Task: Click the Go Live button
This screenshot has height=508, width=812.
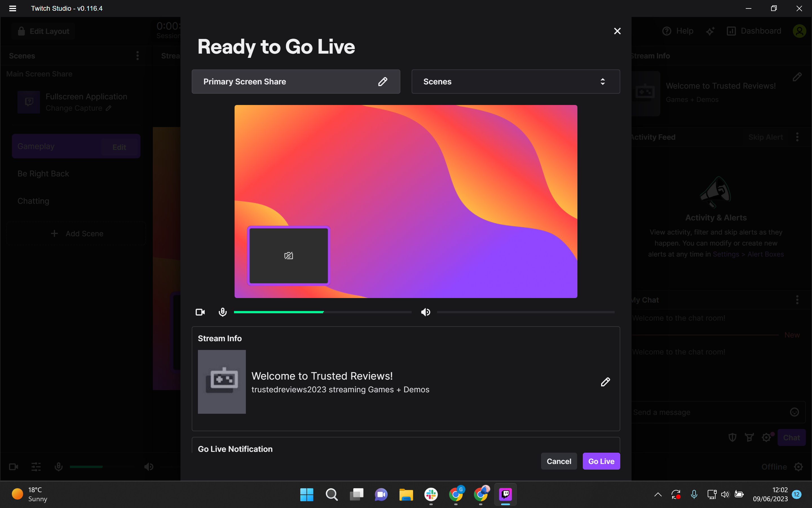Action: (601, 461)
